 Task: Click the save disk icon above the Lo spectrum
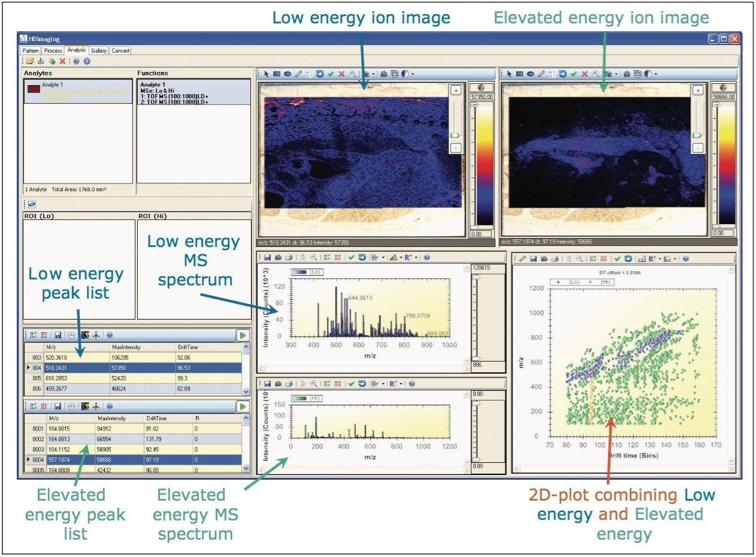coord(268,258)
